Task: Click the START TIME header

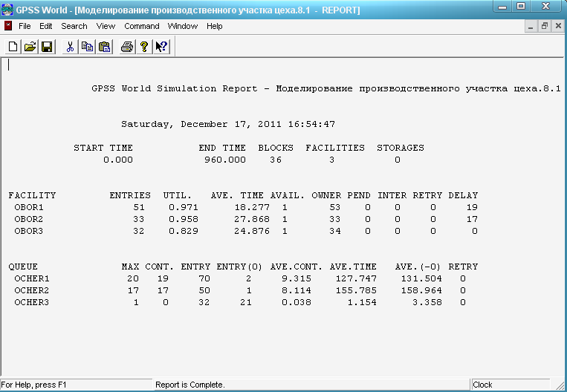Action: pos(103,148)
